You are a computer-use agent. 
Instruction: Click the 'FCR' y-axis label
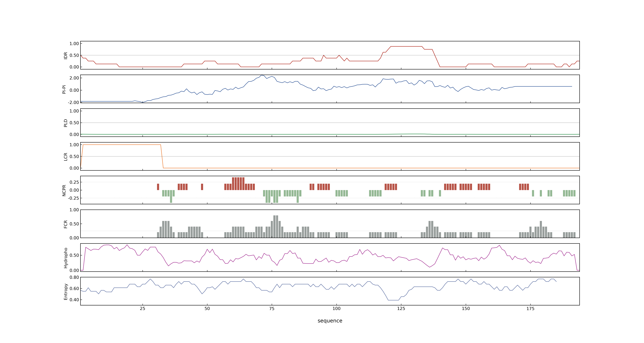click(66, 224)
